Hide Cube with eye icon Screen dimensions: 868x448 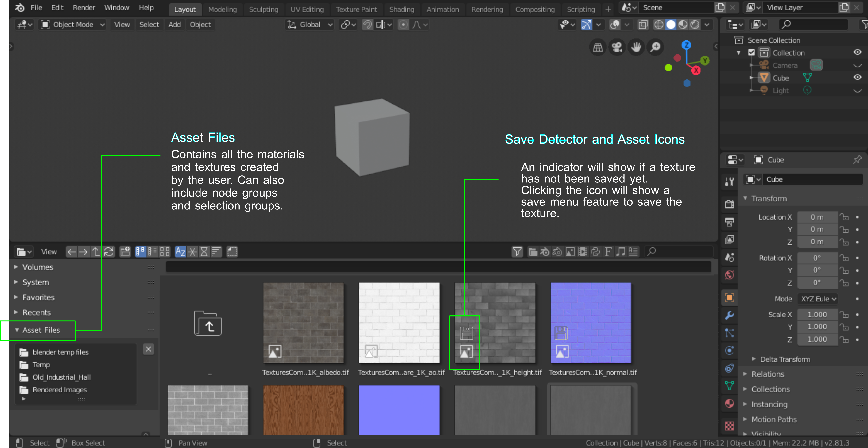coord(857,78)
